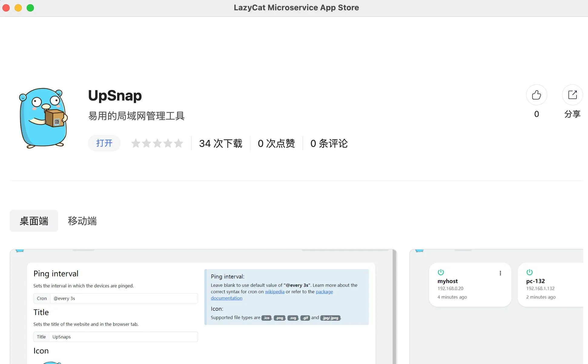Switch to the 移动端 mobile tab

[82, 221]
